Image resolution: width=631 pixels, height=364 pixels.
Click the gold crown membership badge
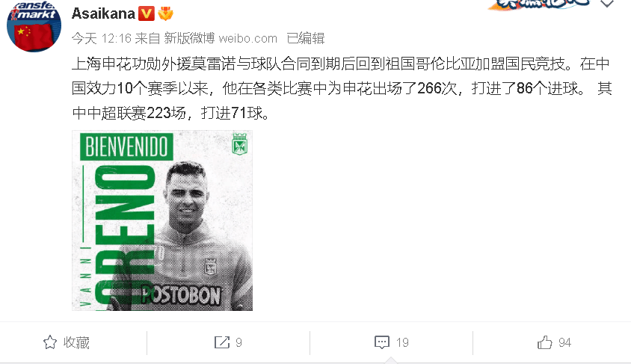[x=165, y=13]
